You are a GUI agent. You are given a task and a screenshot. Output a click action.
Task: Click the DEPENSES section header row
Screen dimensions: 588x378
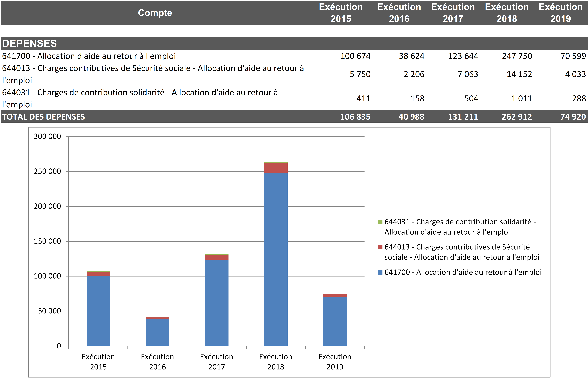tap(29, 43)
